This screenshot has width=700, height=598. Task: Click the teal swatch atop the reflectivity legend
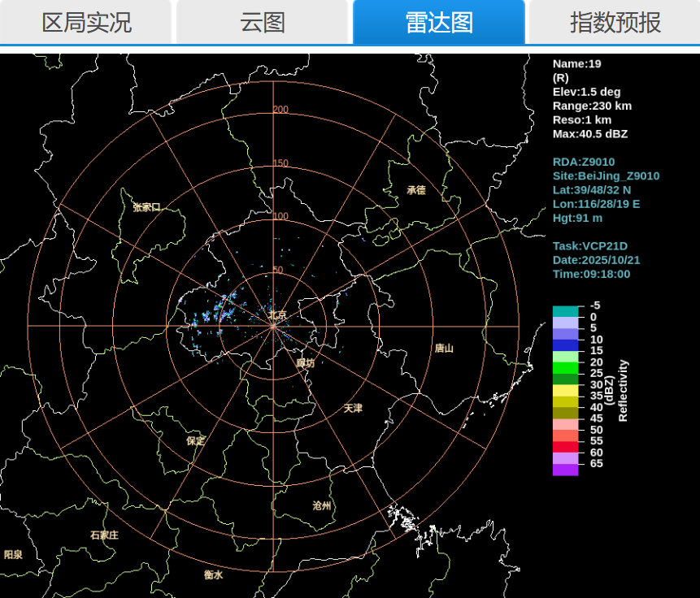tap(565, 311)
